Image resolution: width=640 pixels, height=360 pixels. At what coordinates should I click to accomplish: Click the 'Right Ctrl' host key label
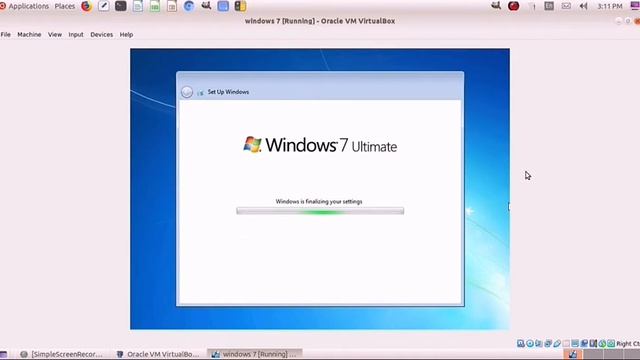click(628, 344)
